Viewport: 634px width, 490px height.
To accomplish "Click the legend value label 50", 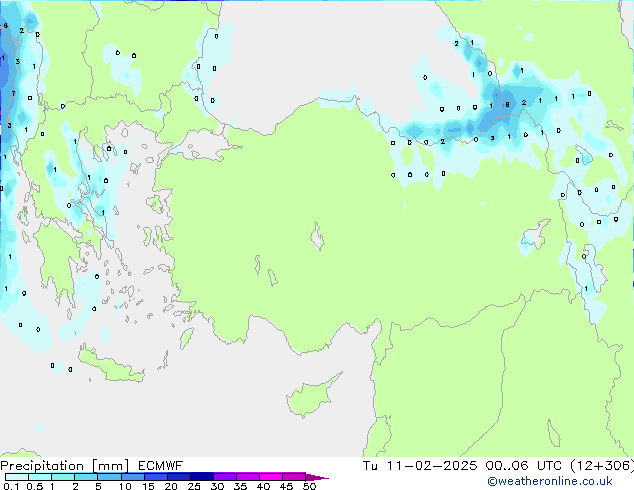I will click(310, 487).
